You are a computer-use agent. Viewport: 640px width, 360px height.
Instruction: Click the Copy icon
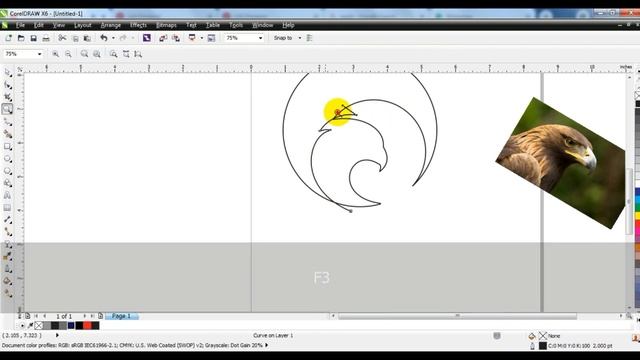click(75, 38)
